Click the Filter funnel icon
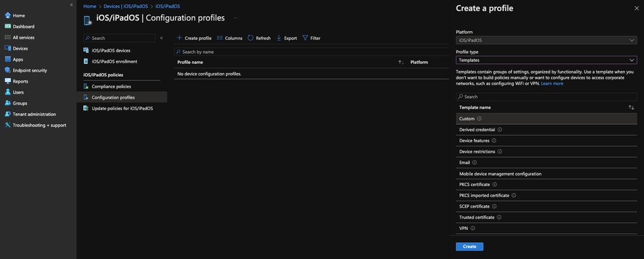The image size is (644, 259). click(x=305, y=38)
